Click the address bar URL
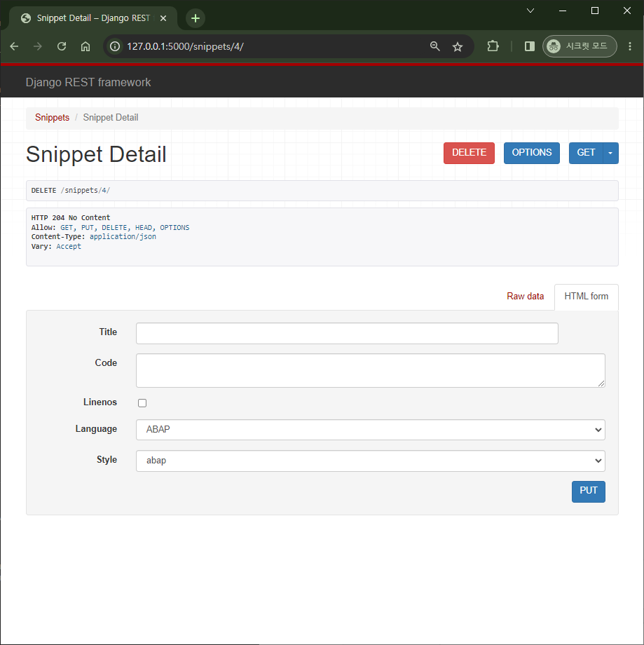 coord(185,46)
